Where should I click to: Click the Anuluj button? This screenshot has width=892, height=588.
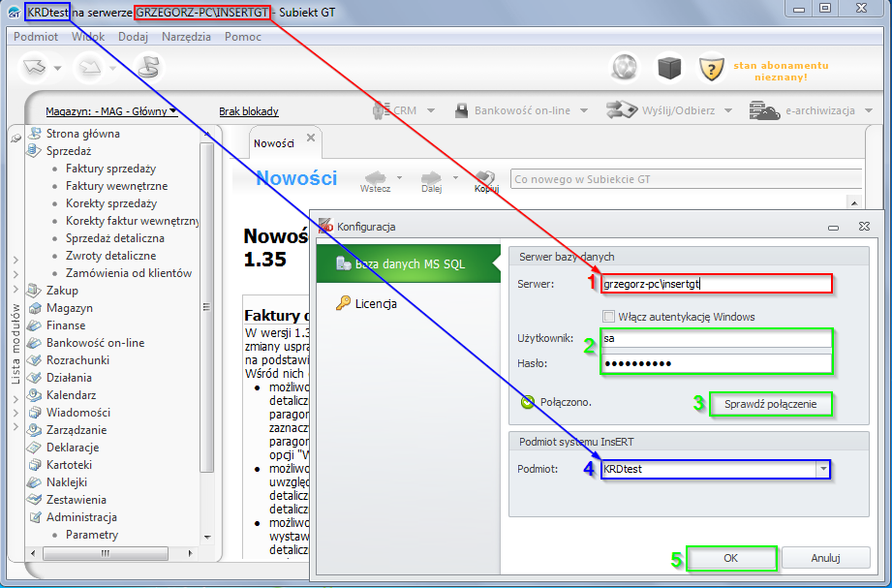825,558
